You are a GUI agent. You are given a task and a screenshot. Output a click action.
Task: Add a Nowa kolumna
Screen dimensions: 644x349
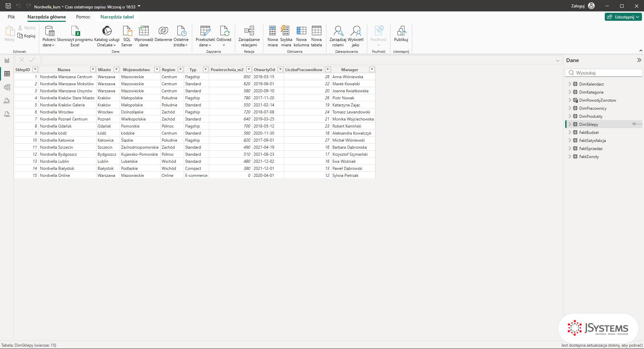[301, 36]
